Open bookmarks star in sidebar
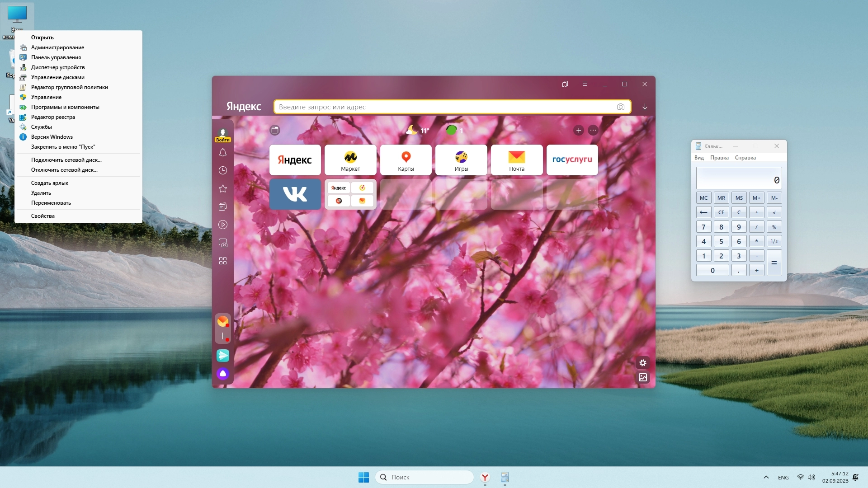This screenshot has width=868, height=488. click(222, 189)
